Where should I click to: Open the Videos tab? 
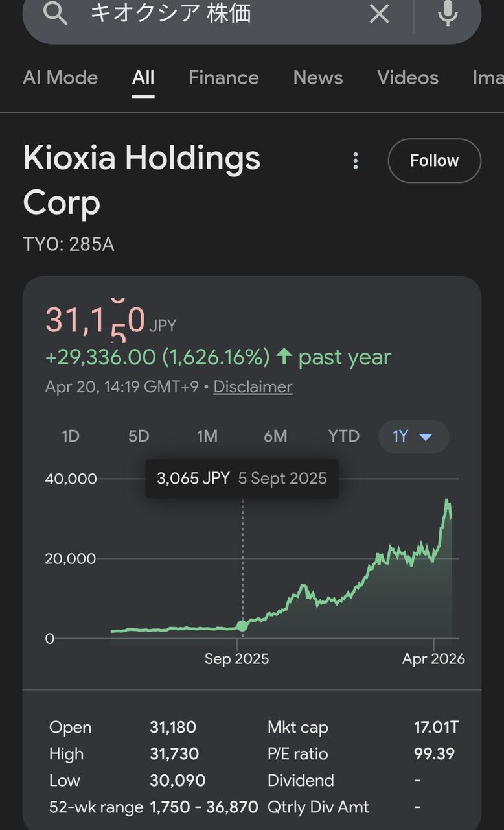[407, 78]
